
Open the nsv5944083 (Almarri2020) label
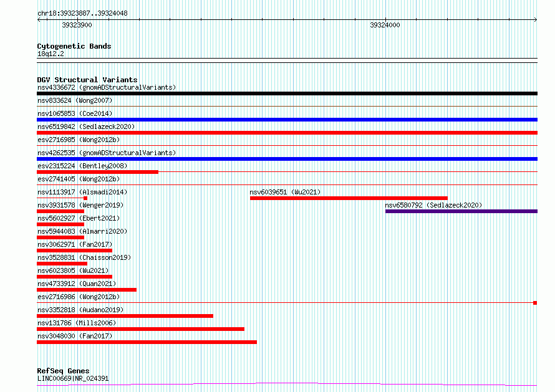click(82, 231)
